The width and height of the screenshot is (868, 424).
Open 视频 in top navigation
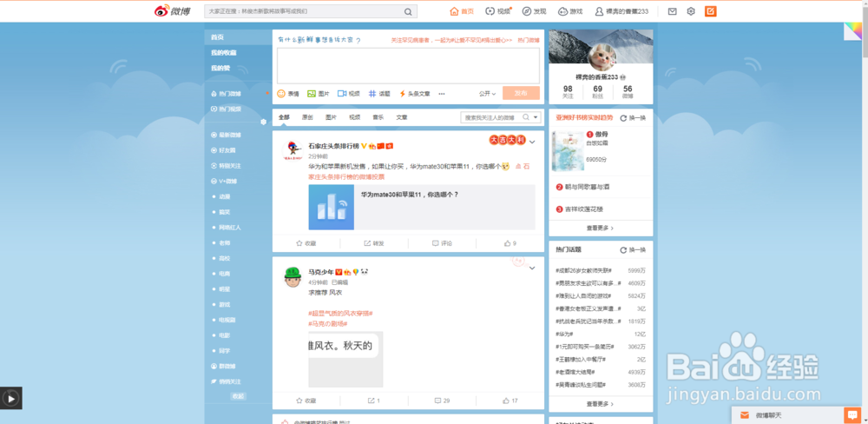[498, 11]
